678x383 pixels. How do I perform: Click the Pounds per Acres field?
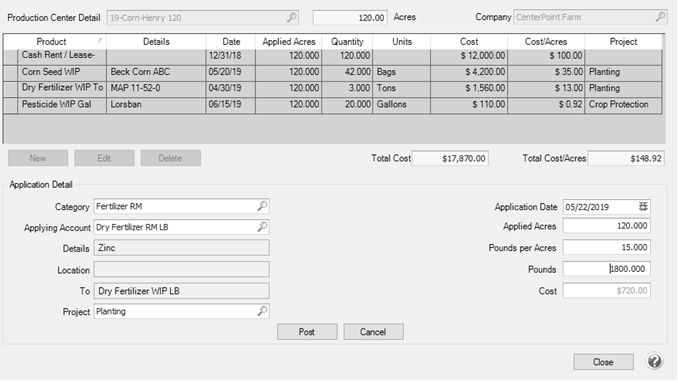pyautogui.click(x=607, y=247)
